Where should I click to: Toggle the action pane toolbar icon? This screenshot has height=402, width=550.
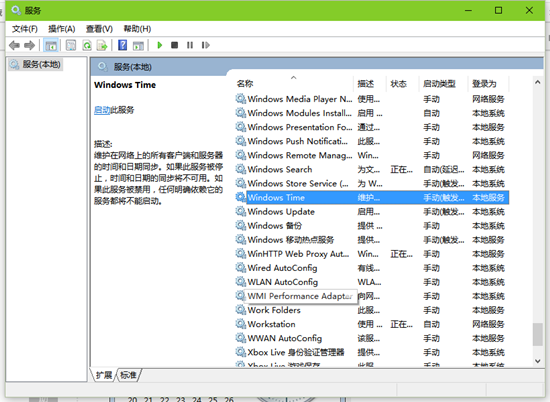click(x=138, y=45)
